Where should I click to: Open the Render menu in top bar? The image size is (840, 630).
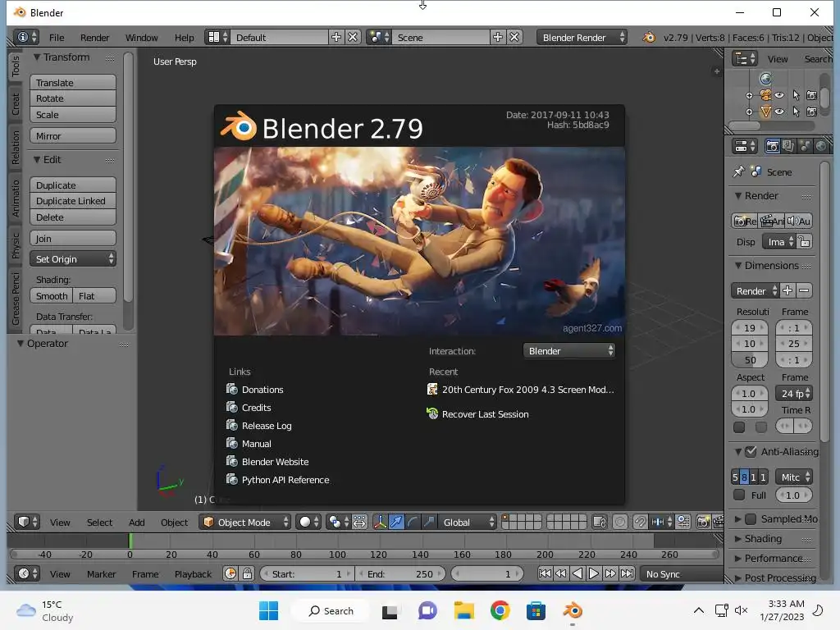95,38
